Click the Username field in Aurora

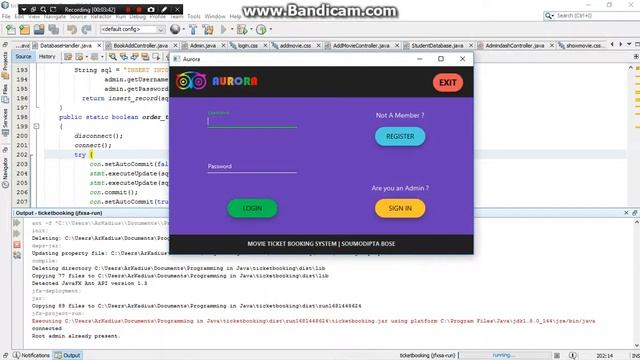tap(252, 121)
